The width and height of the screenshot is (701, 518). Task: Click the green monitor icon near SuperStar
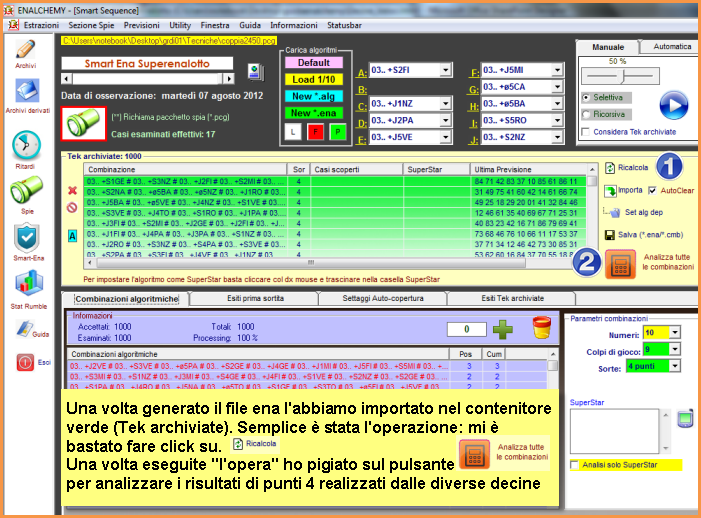tap(685, 419)
